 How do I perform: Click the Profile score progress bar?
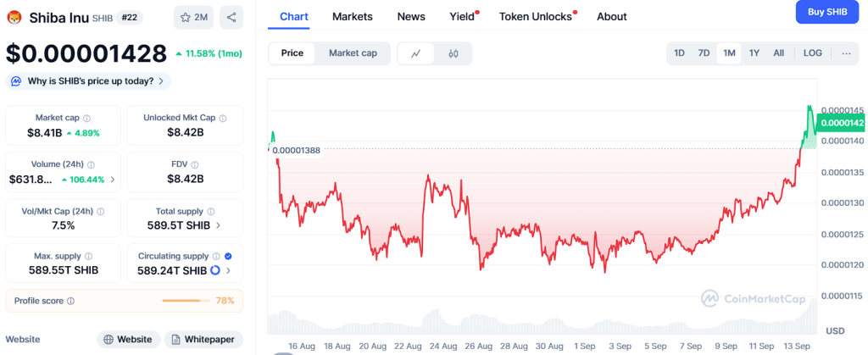(x=186, y=301)
